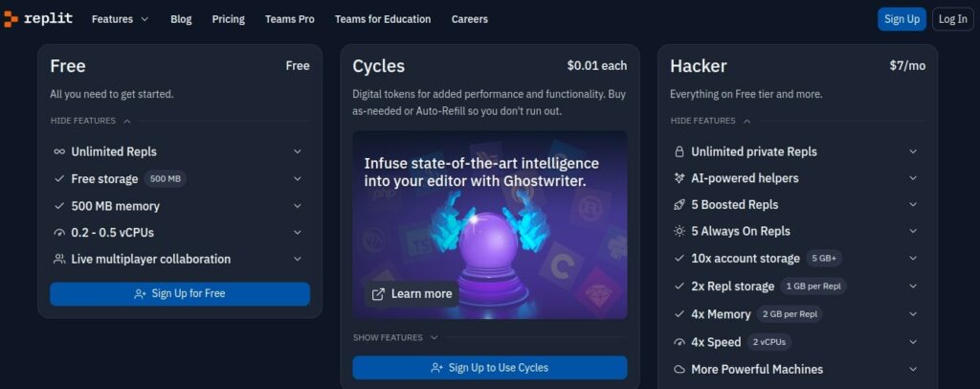Expand the Free storage feature row chevron
980x389 pixels.
298,179
